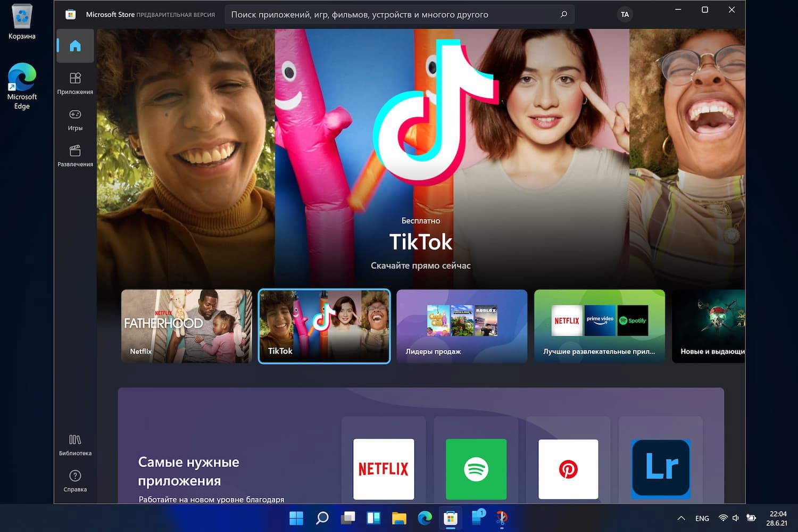This screenshot has height=532, width=798.
Task: Open the Развлечения section in the sidebar
Action: pos(75,156)
